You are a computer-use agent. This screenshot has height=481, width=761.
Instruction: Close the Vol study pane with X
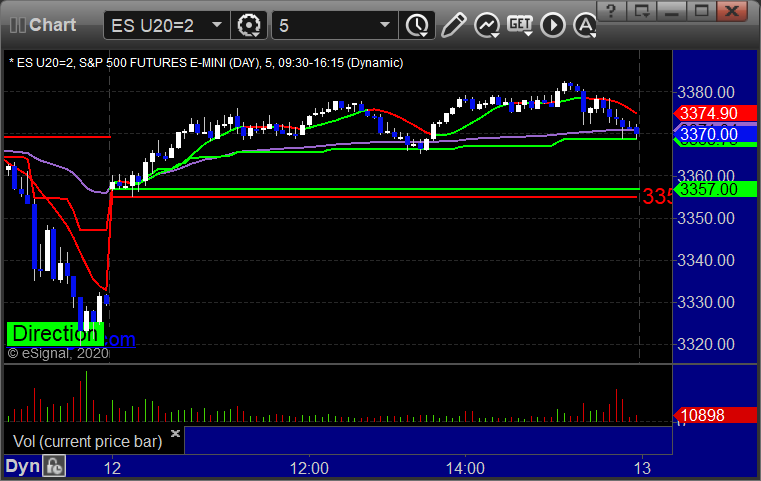pyautogui.click(x=175, y=433)
